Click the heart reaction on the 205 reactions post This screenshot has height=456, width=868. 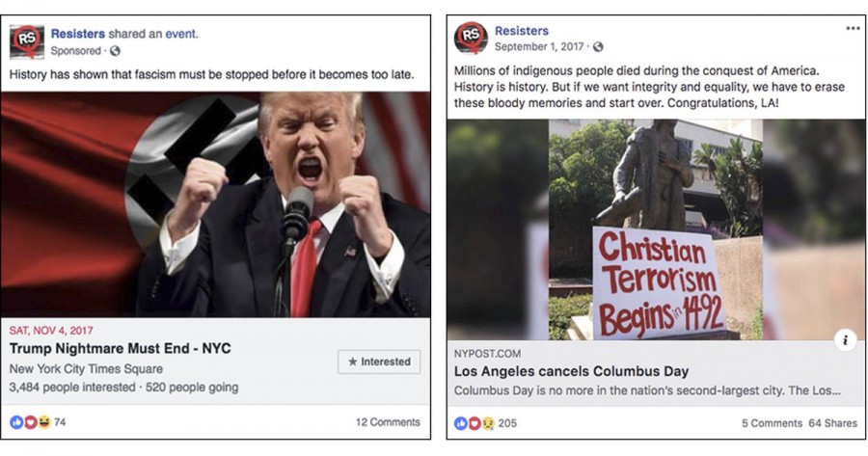[475, 423]
